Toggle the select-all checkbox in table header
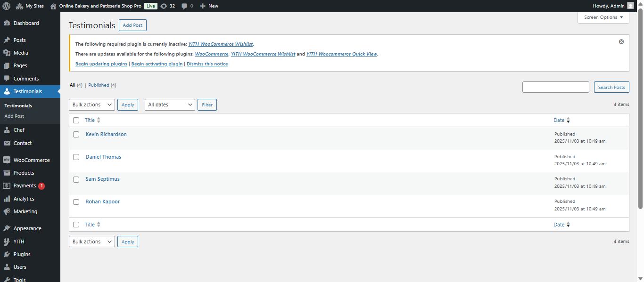Image resolution: width=644 pixels, height=282 pixels. point(76,121)
